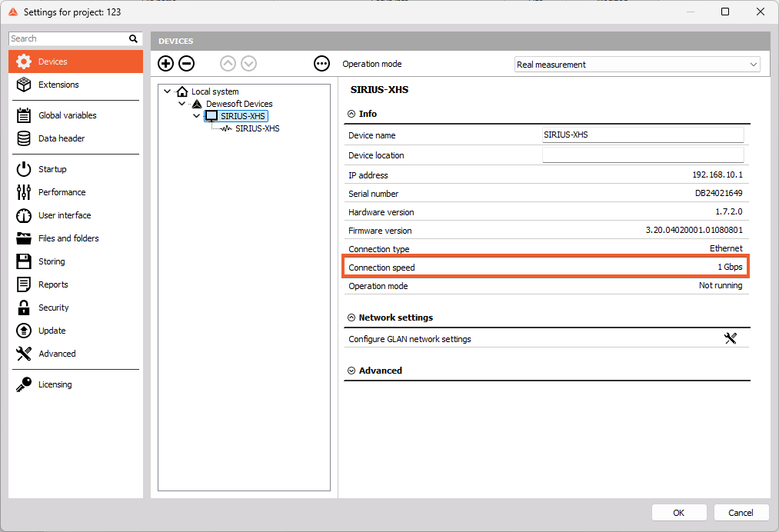Image resolution: width=779 pixels, height=532 pixels.
Task: Go to Startup settings
Action: pyautogui.click(x=75, y=169)
